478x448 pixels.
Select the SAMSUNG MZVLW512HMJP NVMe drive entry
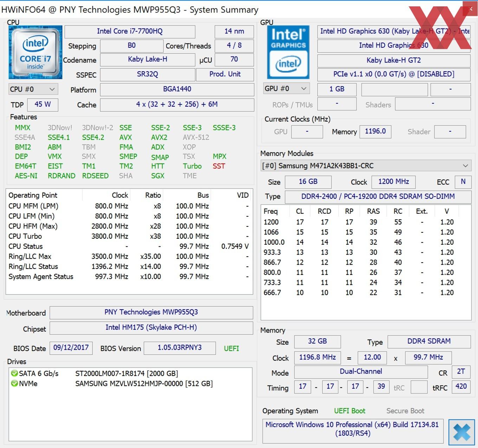(x=144, y=384)
